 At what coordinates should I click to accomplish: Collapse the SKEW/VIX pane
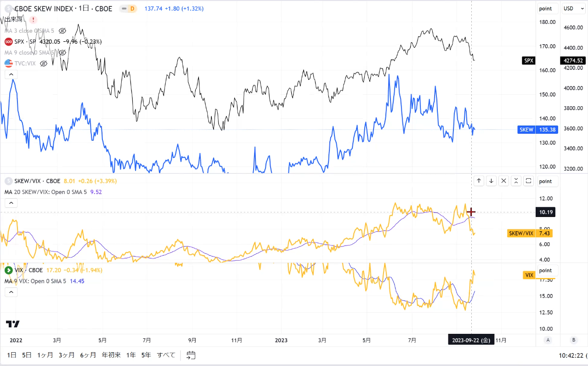tap(516, 181)
